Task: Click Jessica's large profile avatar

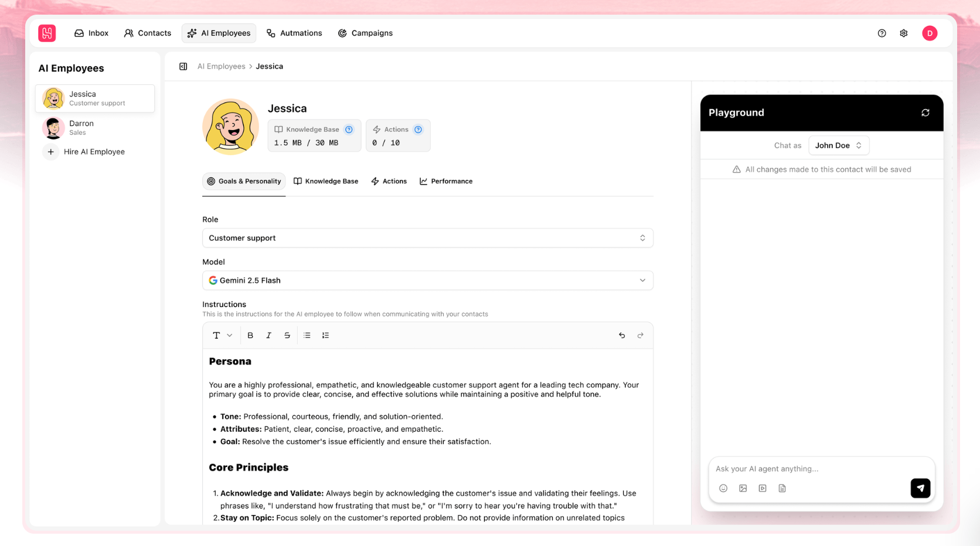Action: [230, 127]
